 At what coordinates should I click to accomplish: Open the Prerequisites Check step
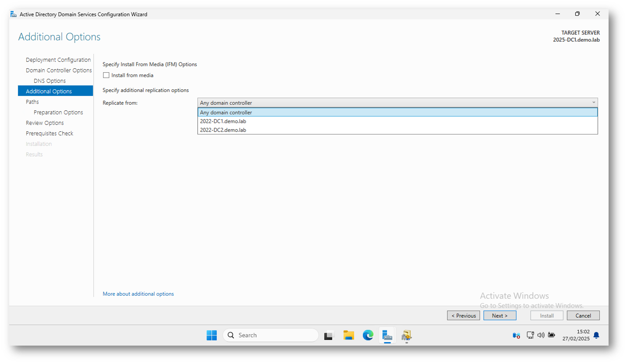click(x=50, y=134)
